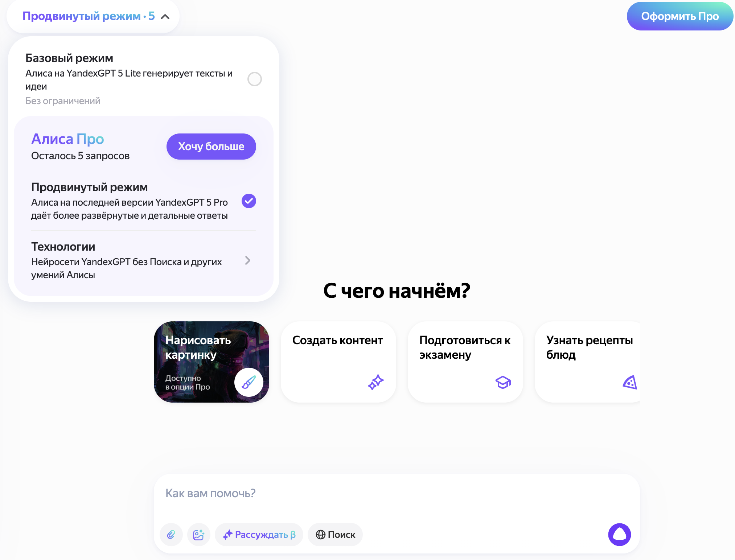Screen dimensions: 735x560
Task: Click the image generation icon in input bar
Action: pos(199,534)
